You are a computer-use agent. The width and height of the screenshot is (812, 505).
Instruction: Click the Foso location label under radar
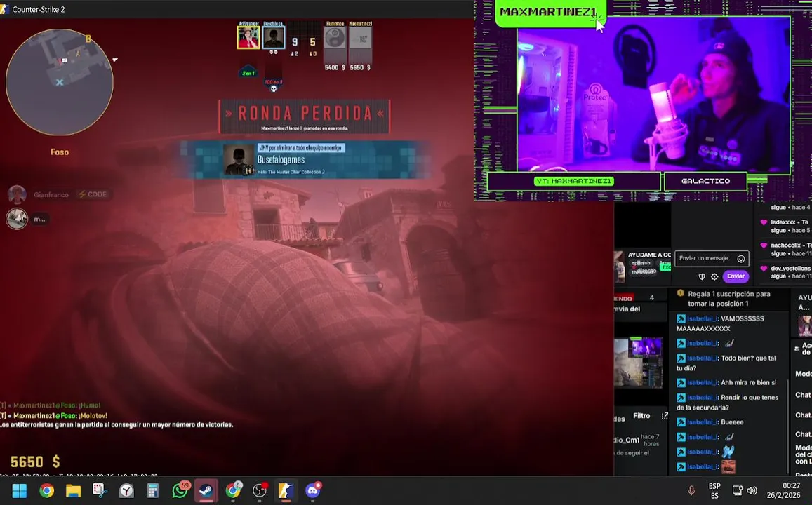60,152
